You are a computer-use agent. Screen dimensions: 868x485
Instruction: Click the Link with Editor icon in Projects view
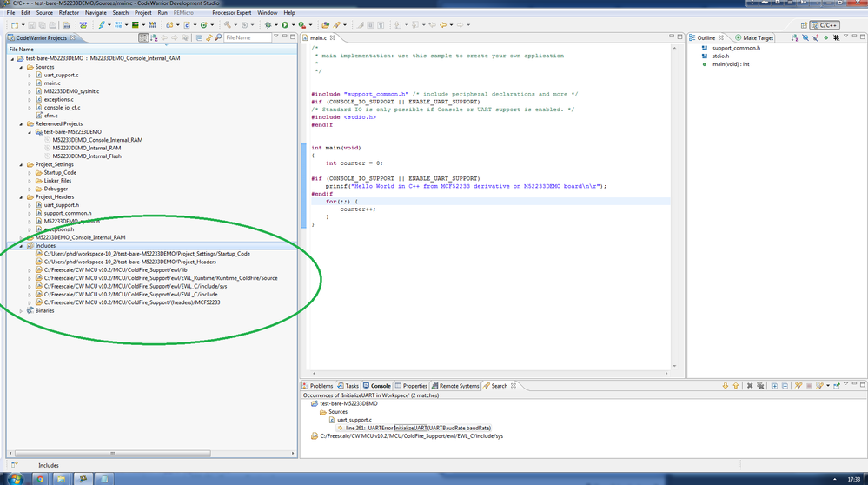pyautogui.click(x=209, y=37)
